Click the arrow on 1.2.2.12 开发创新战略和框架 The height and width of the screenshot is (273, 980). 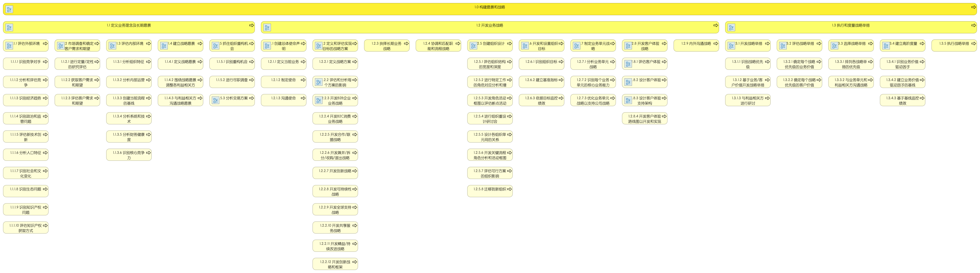click(x=355, y=262)
